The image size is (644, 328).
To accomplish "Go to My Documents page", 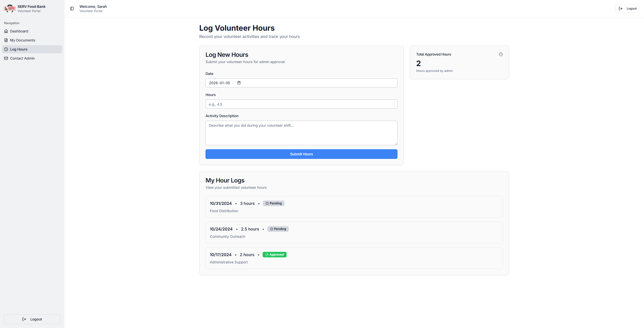I will tap(23, 40).
